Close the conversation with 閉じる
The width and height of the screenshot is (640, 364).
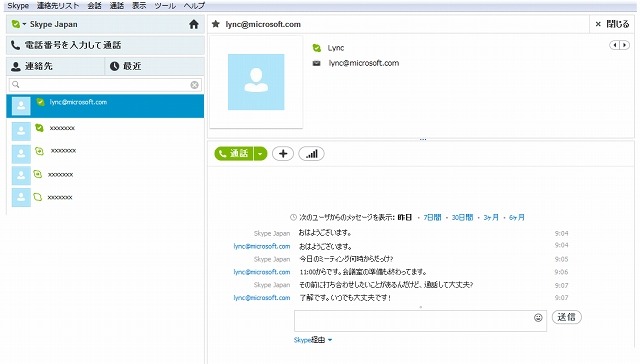[x=612, y=24]
